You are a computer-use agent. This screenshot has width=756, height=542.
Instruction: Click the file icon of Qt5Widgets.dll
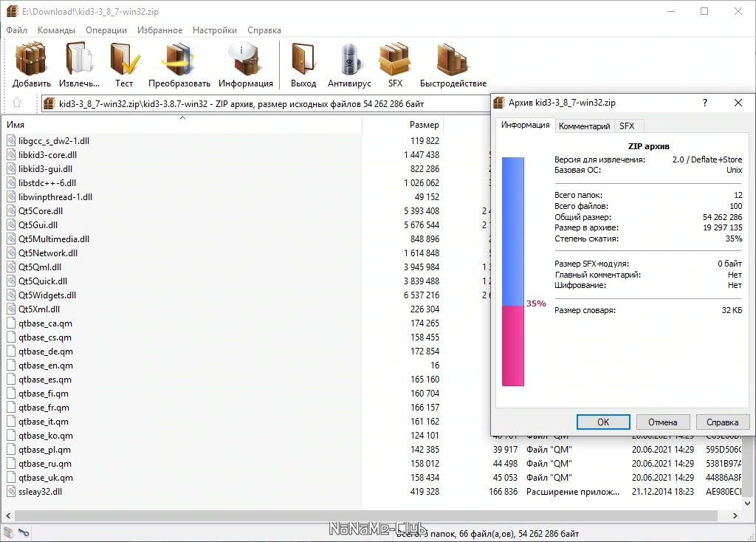point(11,295)
